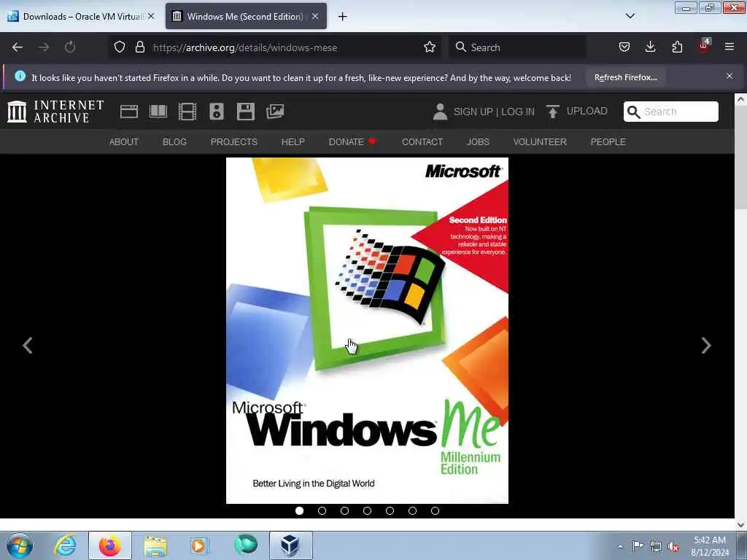Open tracking protection shield icon

click(x=120, y=47)
